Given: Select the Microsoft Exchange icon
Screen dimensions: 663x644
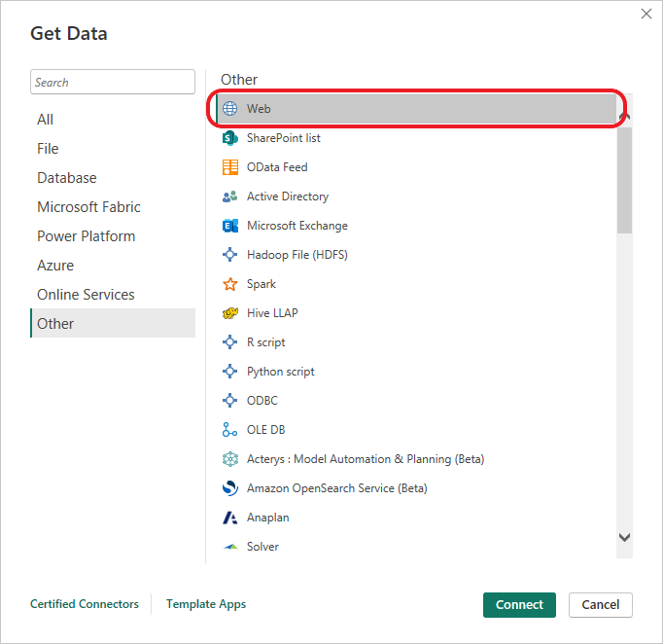Looking at the screenshot, I should (x=230, y=226).
